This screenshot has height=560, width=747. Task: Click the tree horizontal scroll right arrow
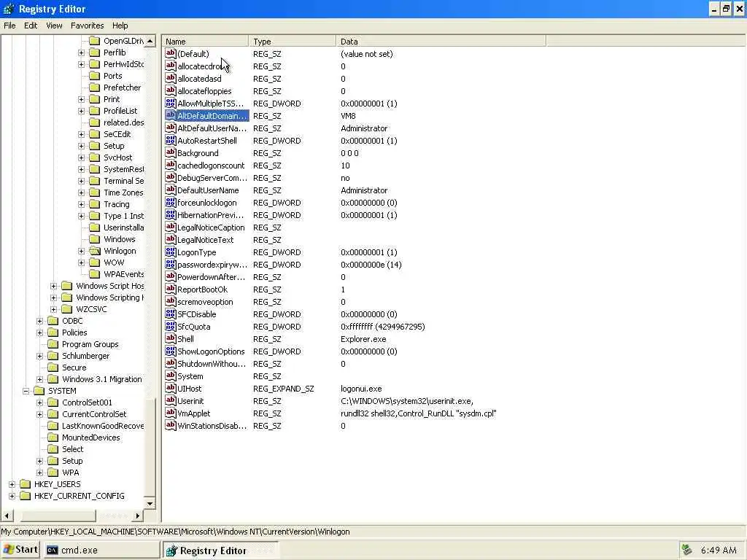tap(138, 516)
